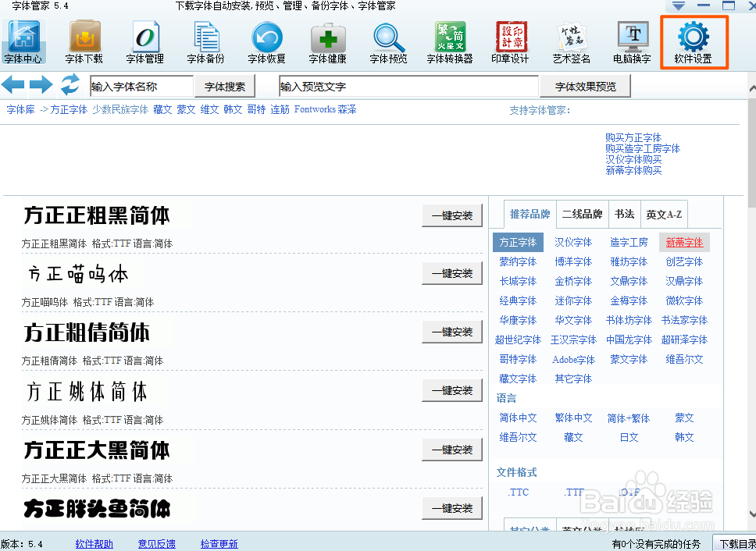Open the title bar dropdown arrow menu
This screenshot has width=756, height=551.
(x=679, y=5)
